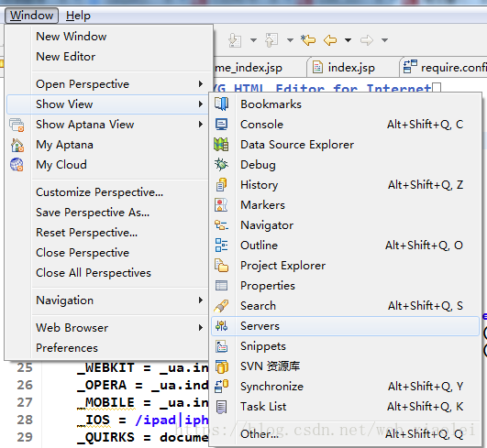
Task: Choose Close Perspective
Action: coord(83,253)
